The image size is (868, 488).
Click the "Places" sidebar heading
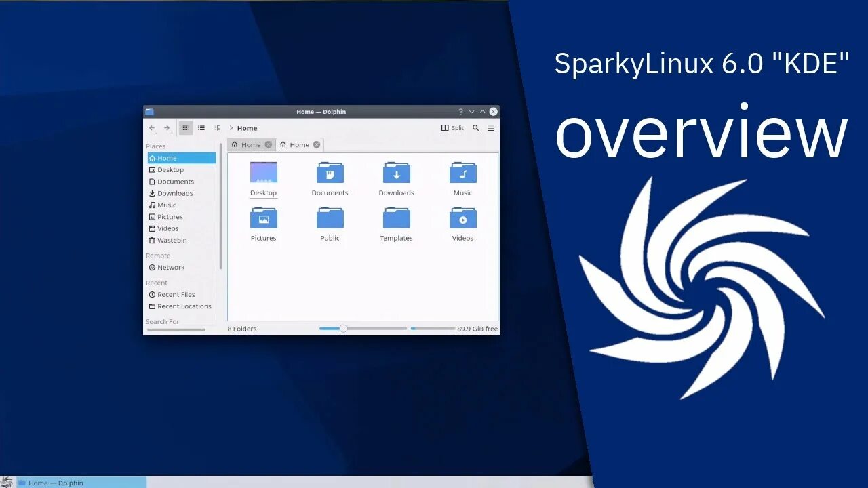coord(156,146)
